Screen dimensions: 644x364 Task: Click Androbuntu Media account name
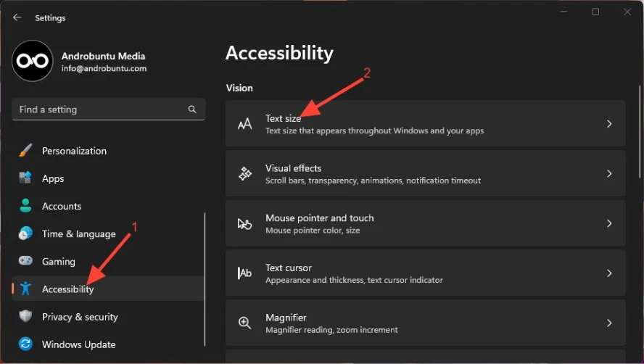(x=103, y=56)
